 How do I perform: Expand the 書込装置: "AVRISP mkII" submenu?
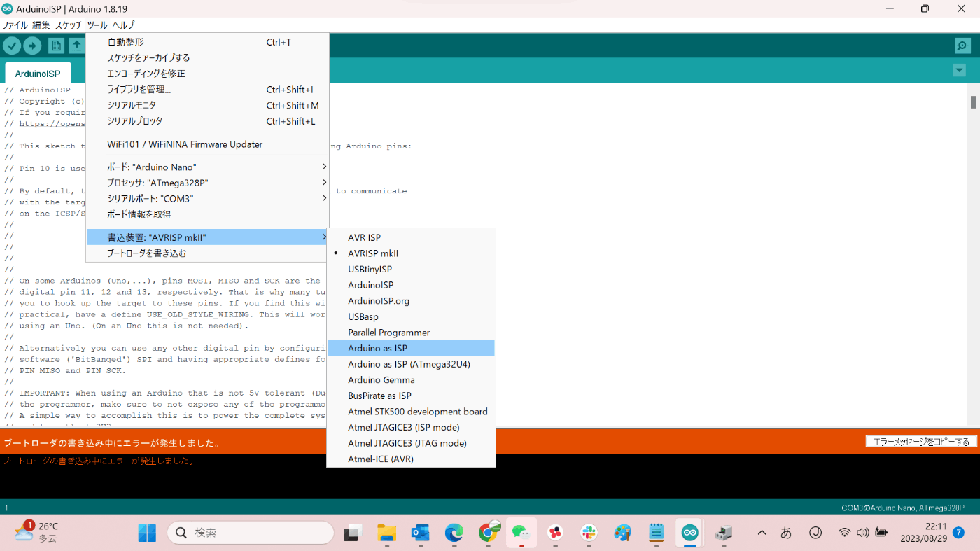click(207, 237)
